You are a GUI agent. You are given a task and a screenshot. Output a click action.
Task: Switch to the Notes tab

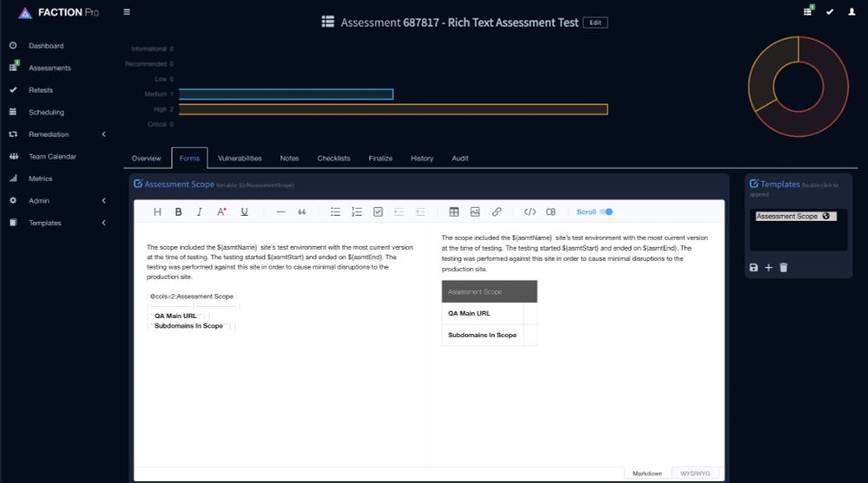pyautogui.click(x=290, y=158)
